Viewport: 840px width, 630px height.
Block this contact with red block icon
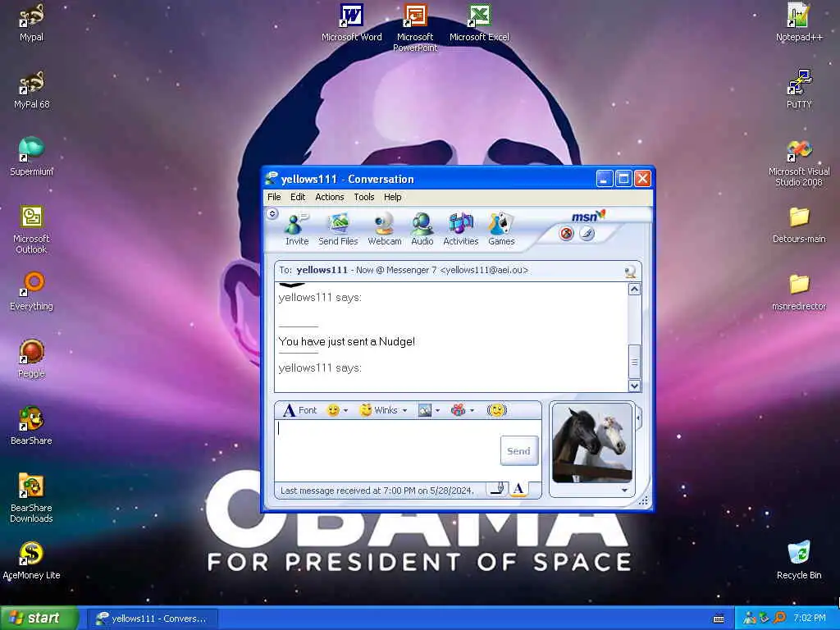[x=566, y=234]
